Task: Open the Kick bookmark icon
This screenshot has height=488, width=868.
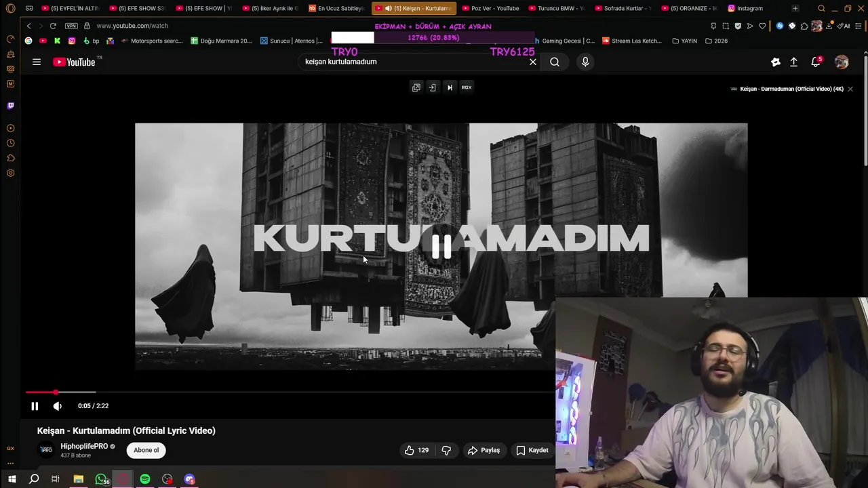Action: [57, 41]
